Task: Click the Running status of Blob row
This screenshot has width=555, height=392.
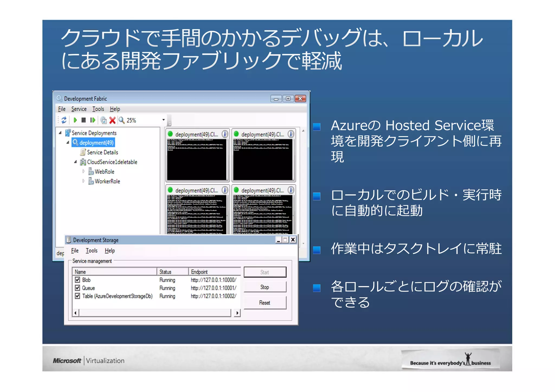Action: (x=167, y=280)
